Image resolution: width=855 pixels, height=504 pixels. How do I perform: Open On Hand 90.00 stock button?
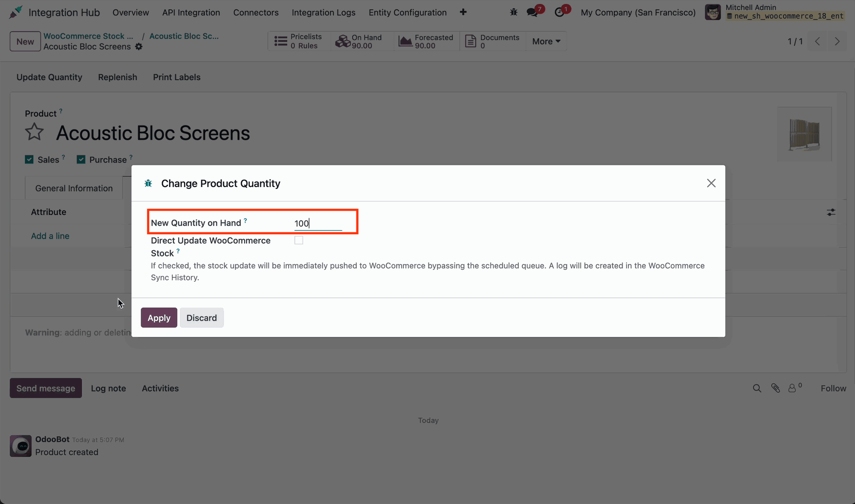(x=362, y=41)
